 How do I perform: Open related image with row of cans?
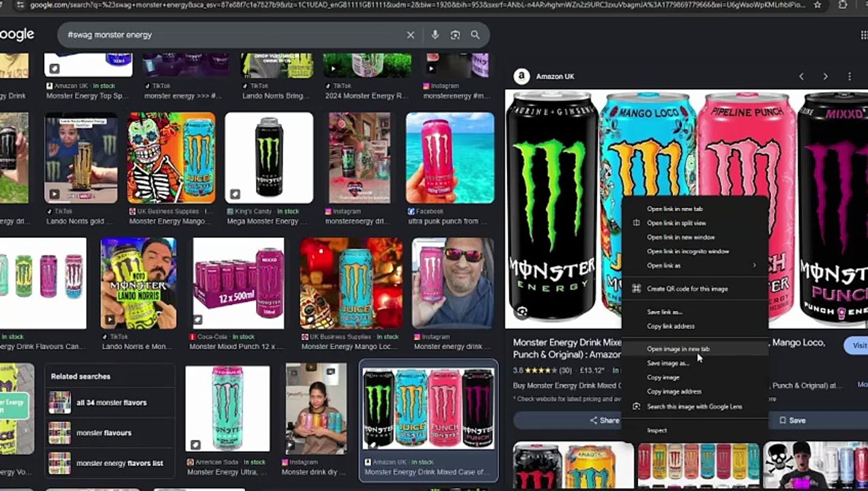pos(698,466)
